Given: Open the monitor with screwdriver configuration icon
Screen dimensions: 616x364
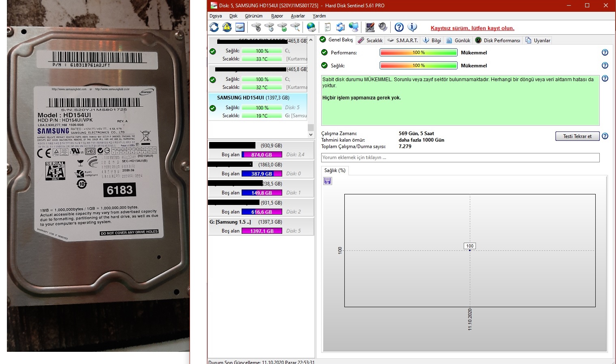Looking at the screenshot, I should [x=370, y=27].
